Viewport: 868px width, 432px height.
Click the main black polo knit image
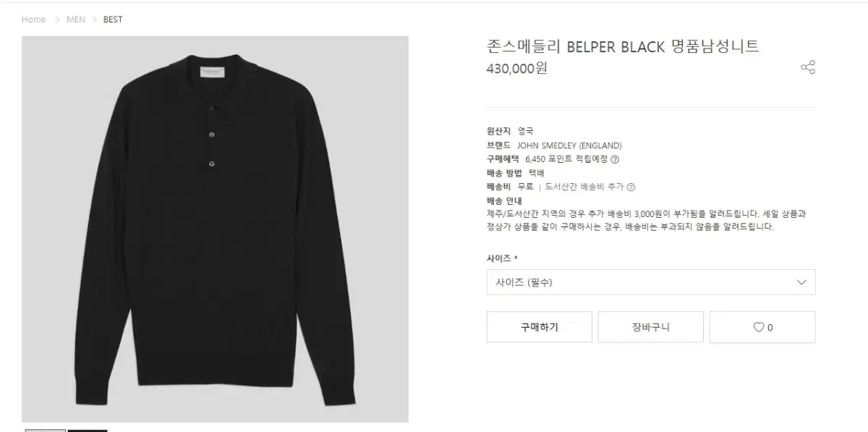[x=215, y=229]
